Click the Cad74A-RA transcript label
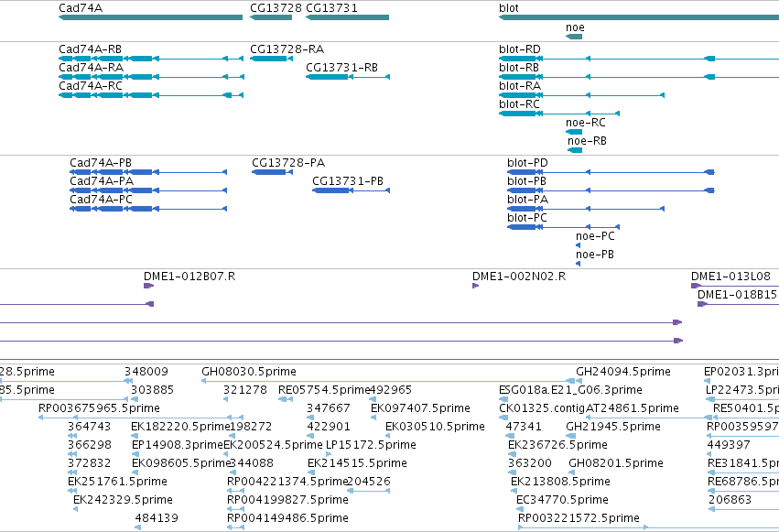 (x=91, y=68)
